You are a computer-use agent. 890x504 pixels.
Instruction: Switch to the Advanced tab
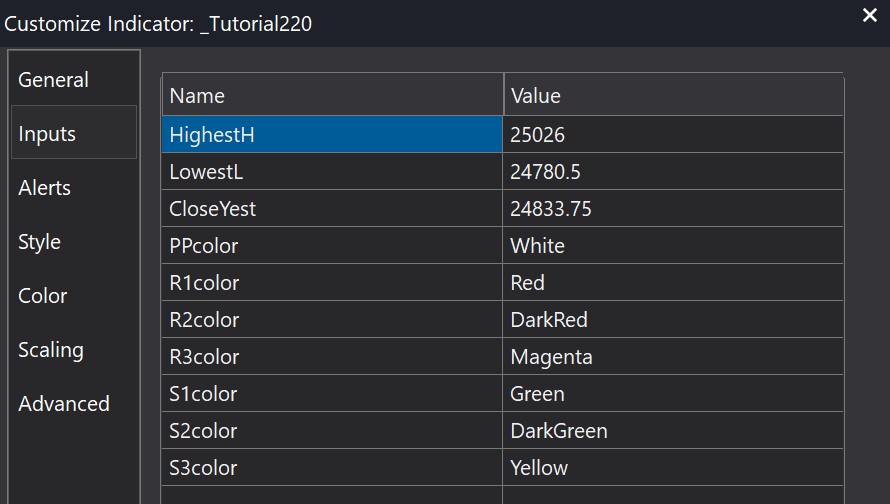point(64,404)
